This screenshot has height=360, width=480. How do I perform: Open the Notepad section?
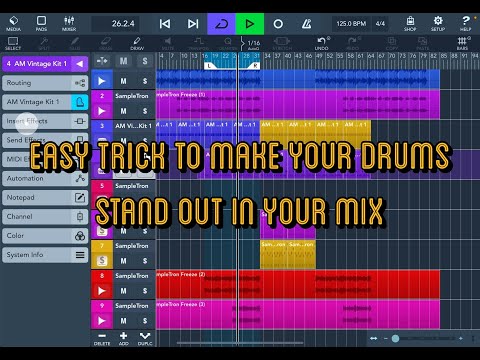pos(45,197)
